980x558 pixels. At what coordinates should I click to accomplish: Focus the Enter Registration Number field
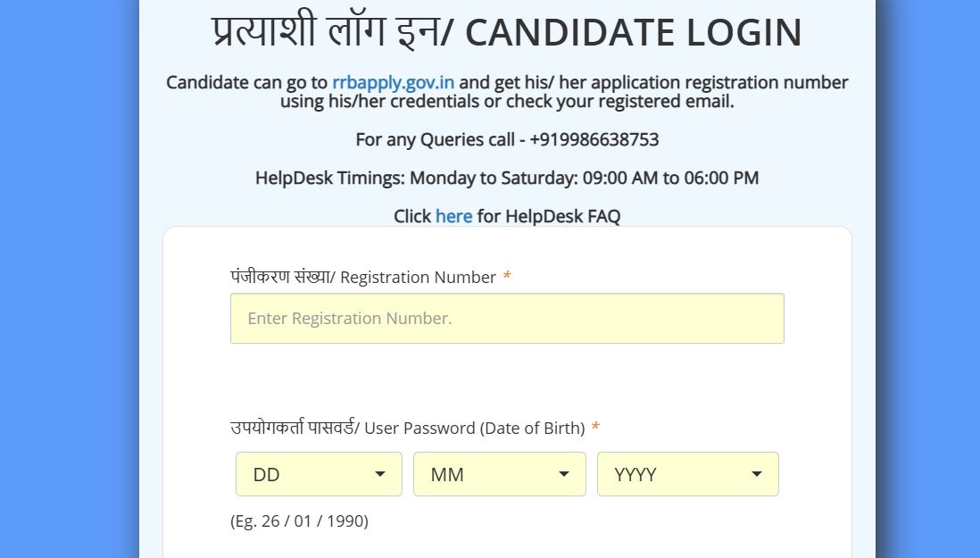507,319
